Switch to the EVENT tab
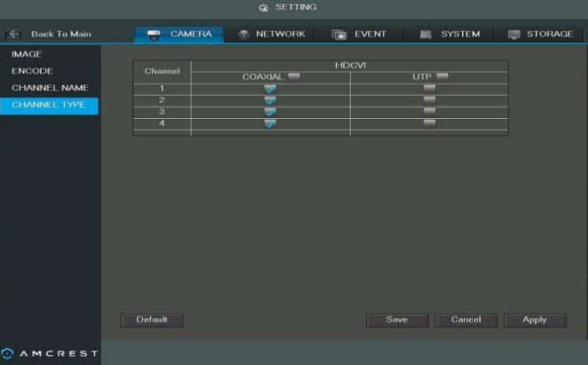This screenshot has height=365, width=588. click(x=359, y=34)
